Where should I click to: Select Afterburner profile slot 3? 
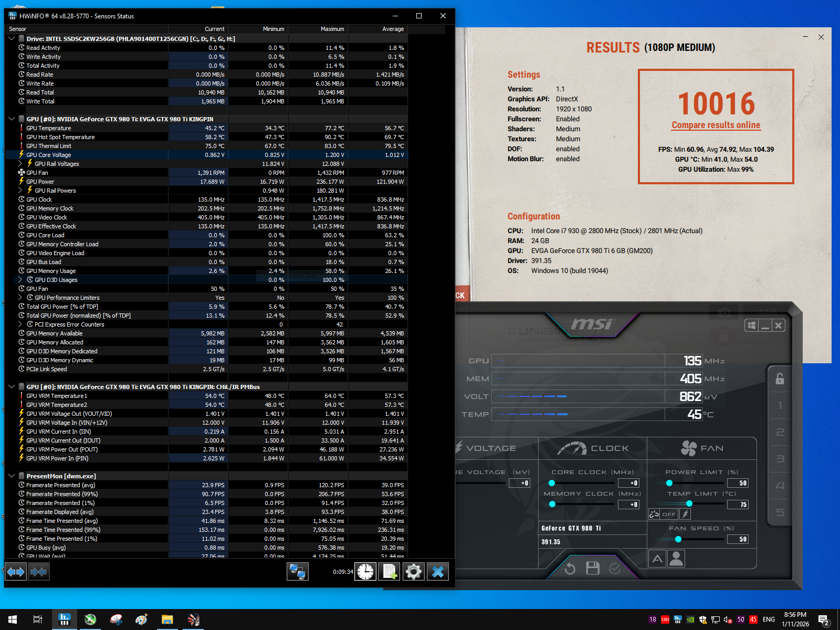(780, 459)
